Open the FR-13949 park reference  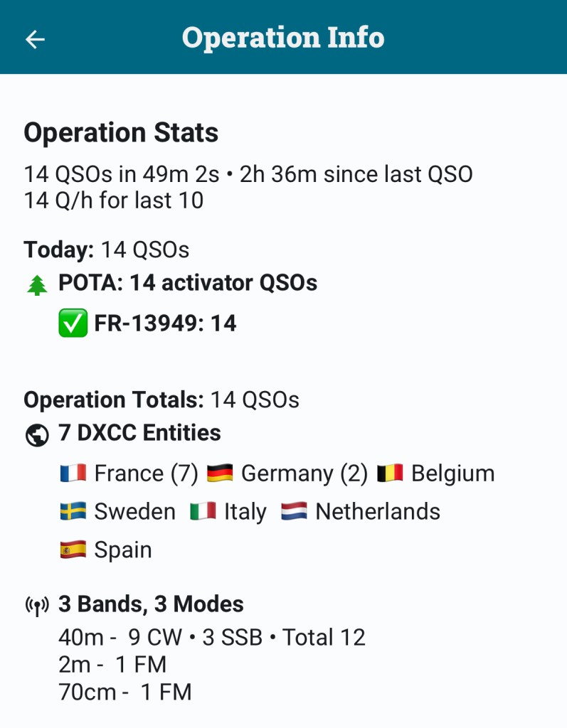pos(165,324)
